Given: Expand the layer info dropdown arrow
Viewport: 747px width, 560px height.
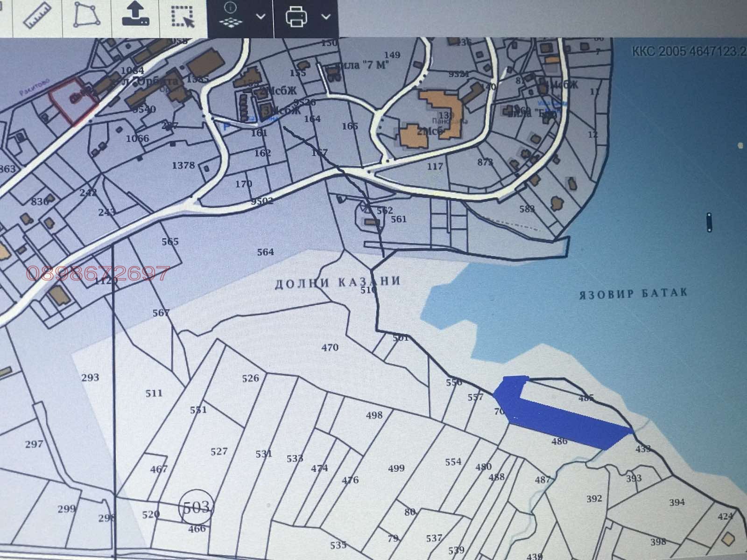Looking at the screenshot, I should pos(261,17).
